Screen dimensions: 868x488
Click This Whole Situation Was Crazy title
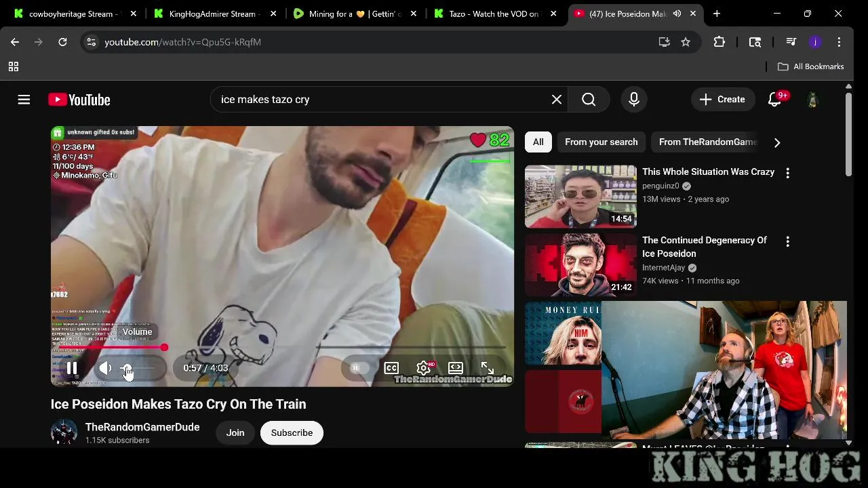tap(708, 172)
